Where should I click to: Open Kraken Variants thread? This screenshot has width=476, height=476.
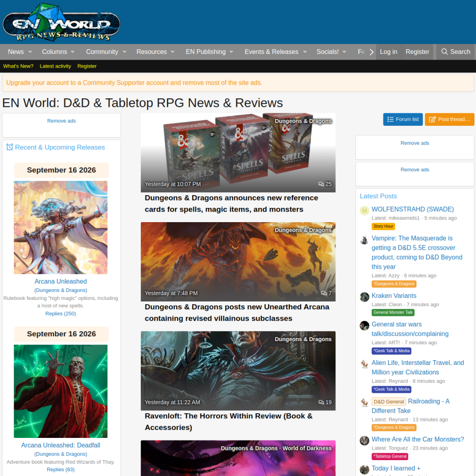coord(394,296)
